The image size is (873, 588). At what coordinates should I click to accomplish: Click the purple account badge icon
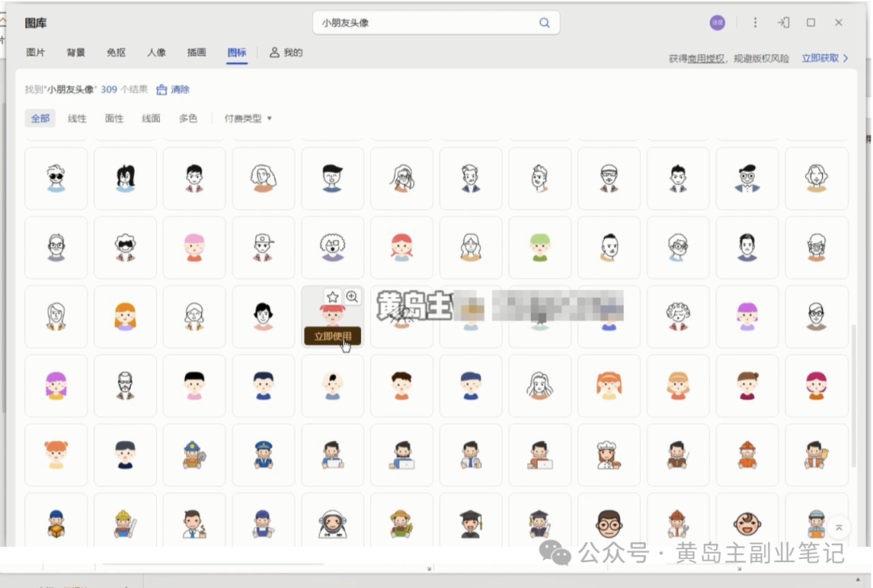[718, 23]
